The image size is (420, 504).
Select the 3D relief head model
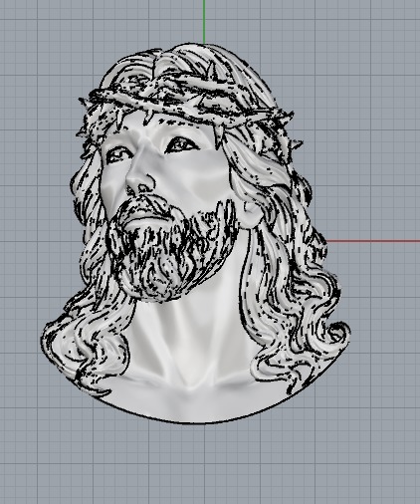196,234
